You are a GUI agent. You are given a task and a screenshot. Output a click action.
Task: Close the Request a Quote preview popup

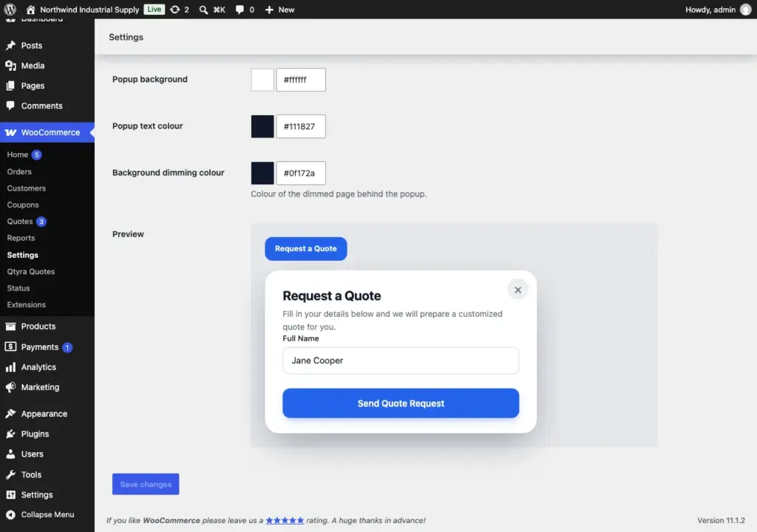tap(517, 290)
